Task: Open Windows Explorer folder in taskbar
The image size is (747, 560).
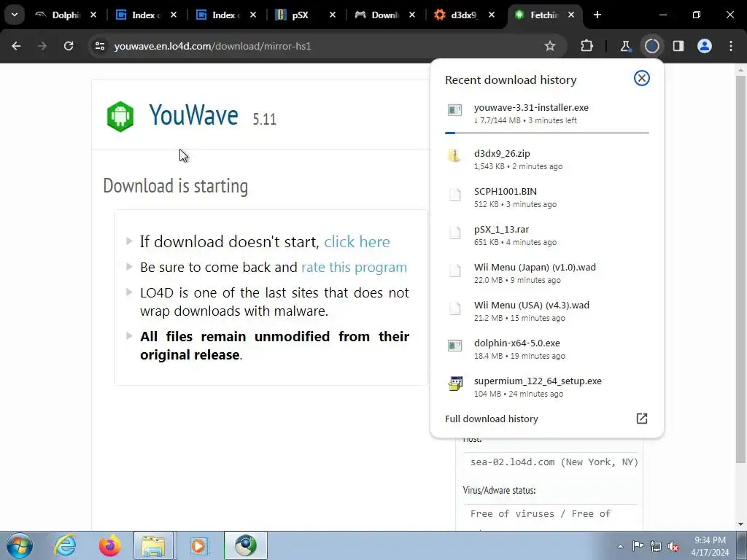Action: coord(153,545)
